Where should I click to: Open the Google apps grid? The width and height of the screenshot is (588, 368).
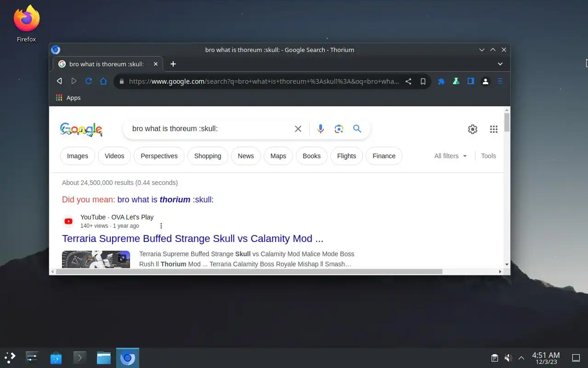pyautogui.click(x=494, y=129)
